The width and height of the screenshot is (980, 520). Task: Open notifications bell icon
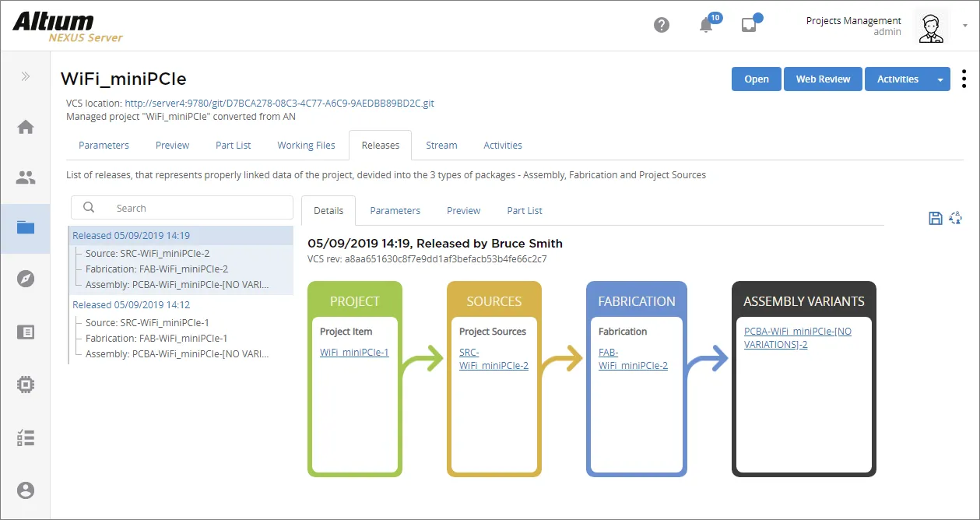coord(707,25)
